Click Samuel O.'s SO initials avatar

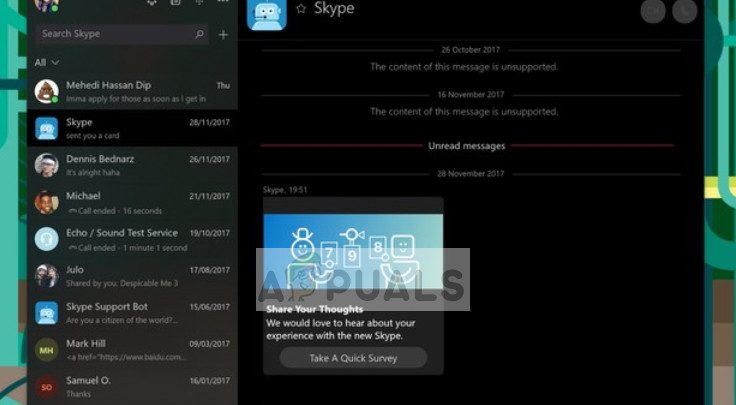(x=46, y=387)
